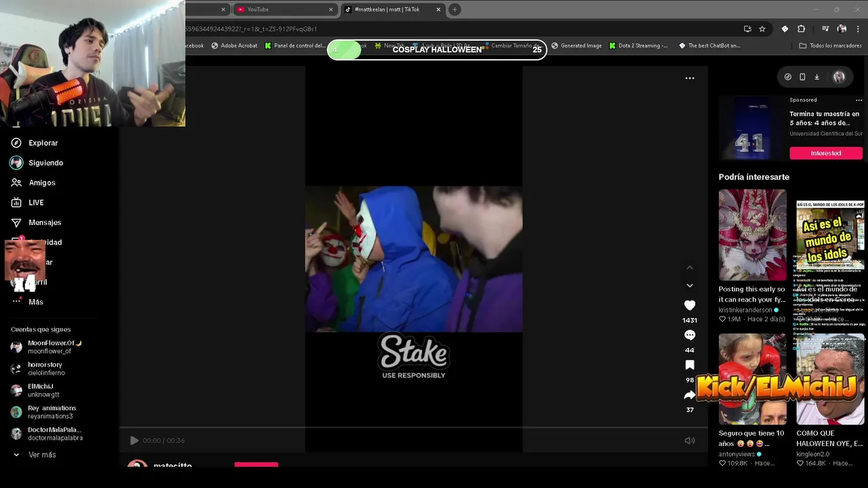Image resolution: width=868 pixels, height=488 pixels.
Task: Open Mensajes in the sidebar
Action: pos(36,222)
